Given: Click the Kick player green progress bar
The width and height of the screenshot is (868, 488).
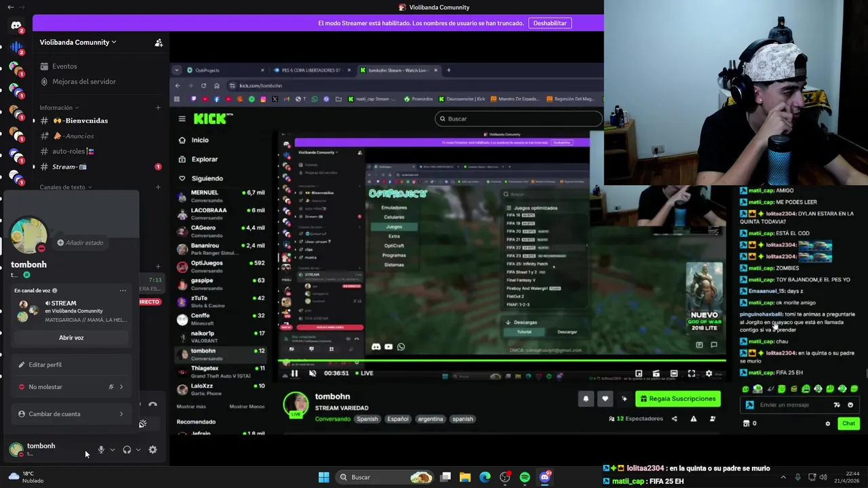Looking at the screenshot, I should (x=502, y=361).
